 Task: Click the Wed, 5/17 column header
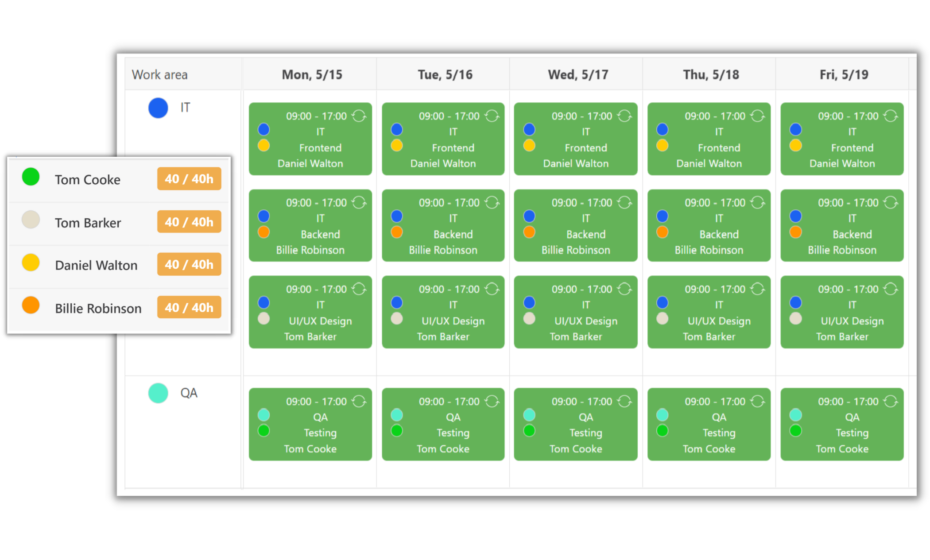point(577,74)
